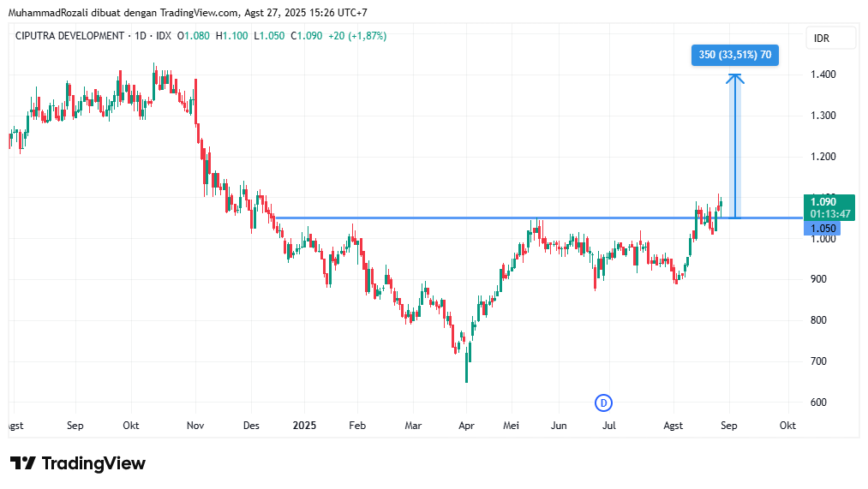The image size is (868, 489).
Task: Click the change value +20 (+1,87%)
Action: click(357, 36)
